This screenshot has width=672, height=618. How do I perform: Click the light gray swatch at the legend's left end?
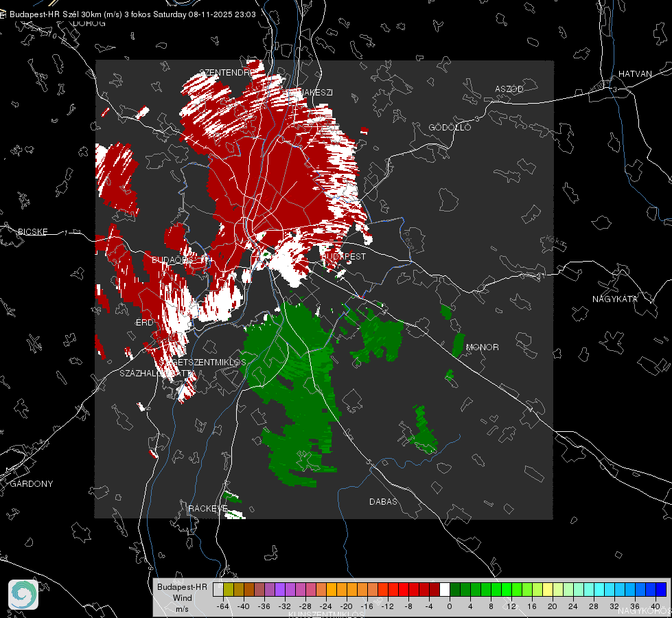218,589
